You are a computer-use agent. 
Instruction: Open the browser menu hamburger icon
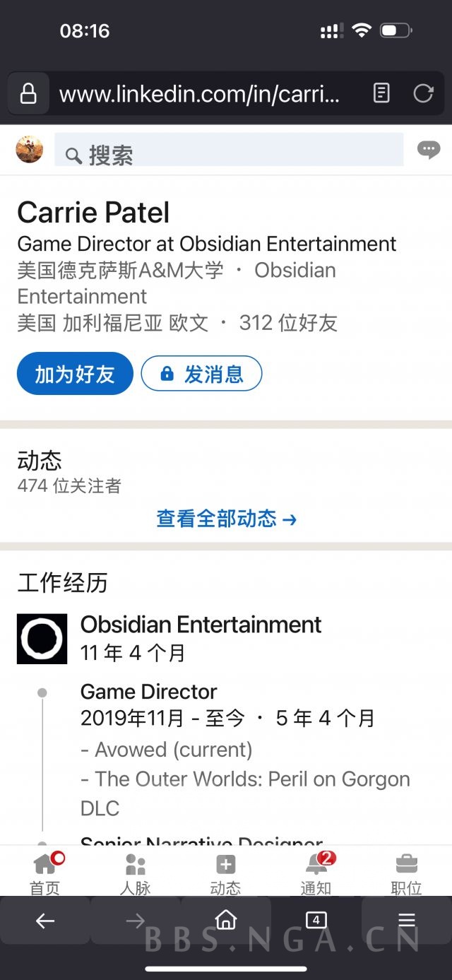click(x=406, y=921)
